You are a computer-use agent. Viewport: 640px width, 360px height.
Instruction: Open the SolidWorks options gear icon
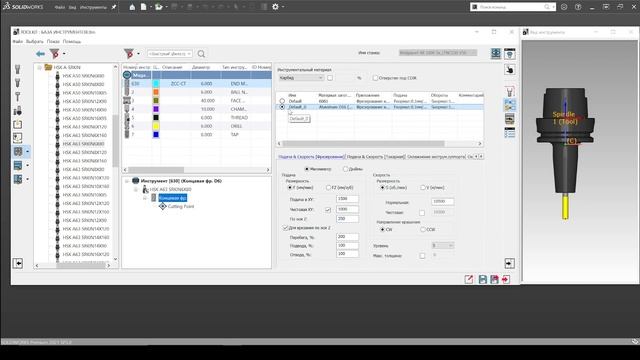(276, 7)
